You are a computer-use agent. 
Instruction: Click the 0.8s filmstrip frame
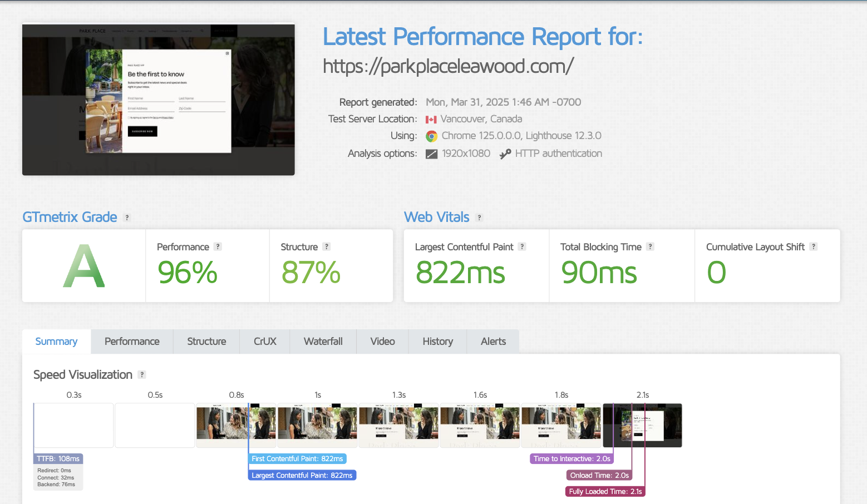236,426
